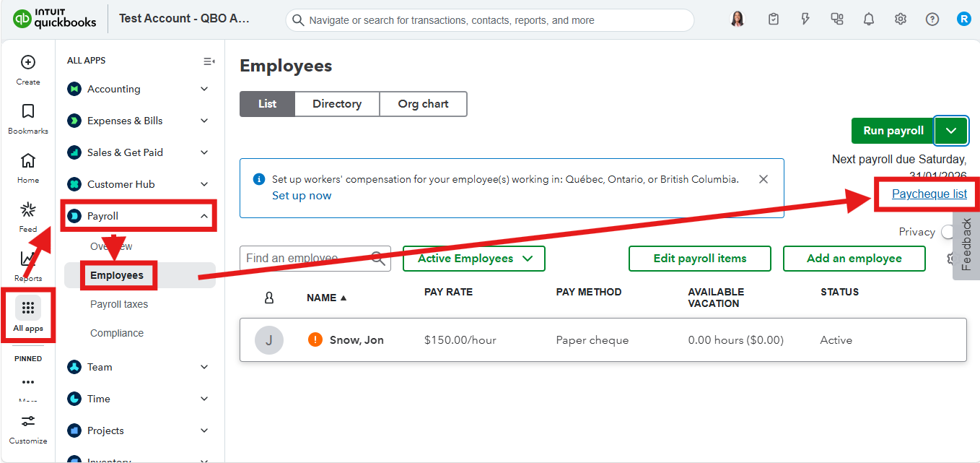Click the Create plus icon

pyautogui.click(x=28, y=63)
